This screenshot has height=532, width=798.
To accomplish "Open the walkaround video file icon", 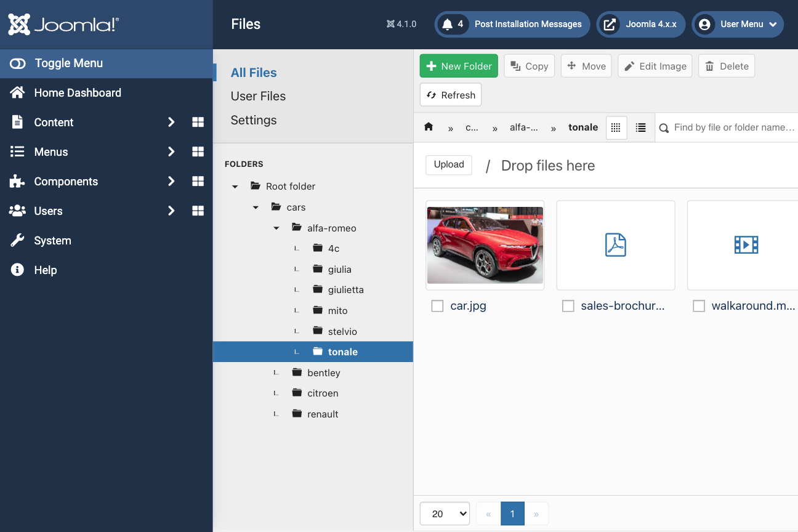I will [746, 245].
